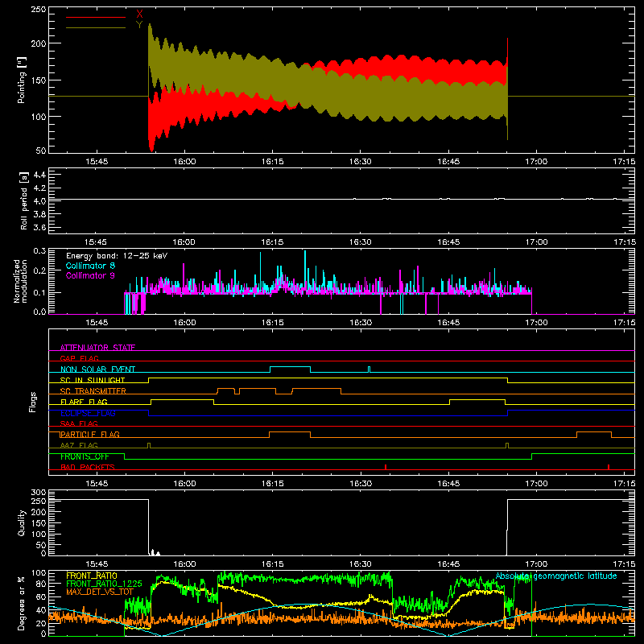The image size is (644, 644).
Task: Click the 20 tick on Degrees axis
Action: click(41, 623)
